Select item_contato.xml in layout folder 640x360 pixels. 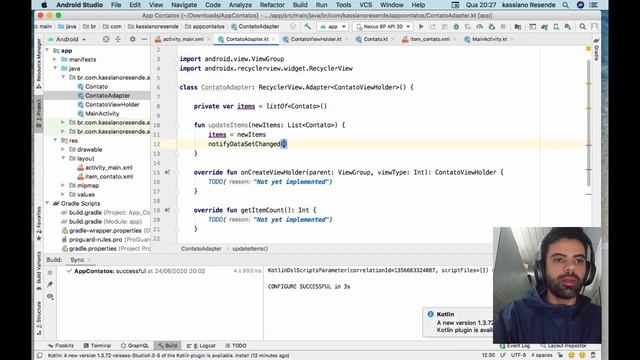click(109, 176)
